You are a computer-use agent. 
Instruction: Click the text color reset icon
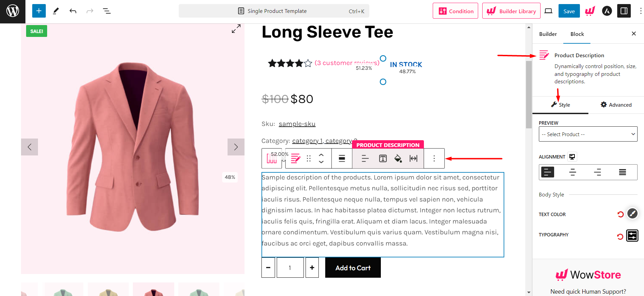[x=621, y=214]
